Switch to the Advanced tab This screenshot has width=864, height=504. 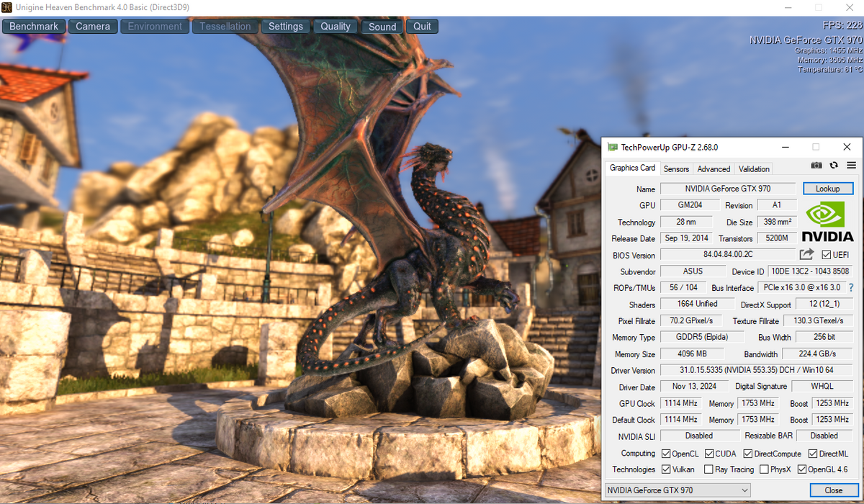pyautogui.click(x=714, y=168)
